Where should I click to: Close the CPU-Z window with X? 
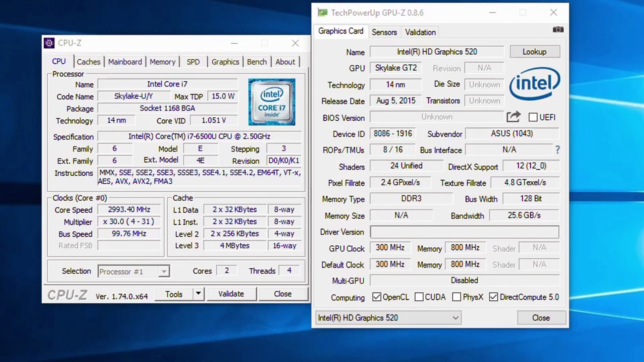pyautogui.click(x=295, y=43)
